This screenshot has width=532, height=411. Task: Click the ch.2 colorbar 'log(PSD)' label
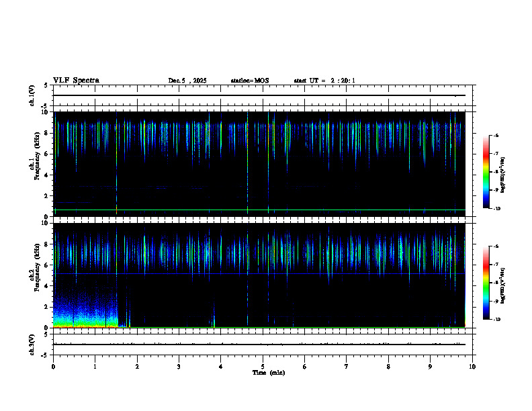(x=502, y=285)
